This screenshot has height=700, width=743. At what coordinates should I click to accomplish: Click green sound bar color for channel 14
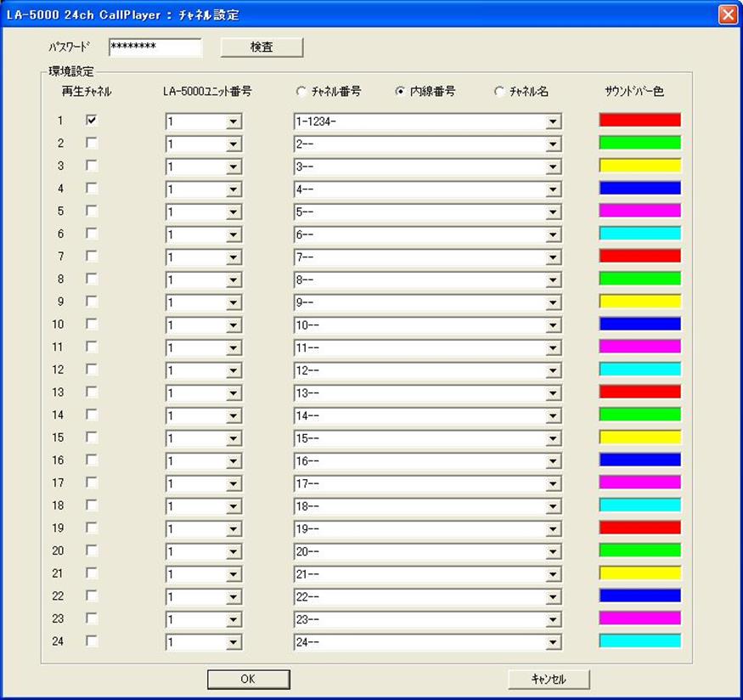point(639,415)
